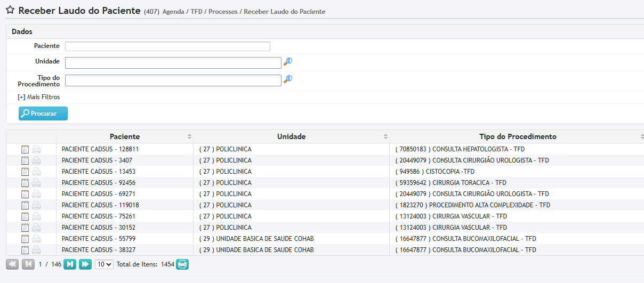Viewport: 644px width, 283px height.
Task: Click the favorite star icon beside the title
Action: click(x=10, y=10)
